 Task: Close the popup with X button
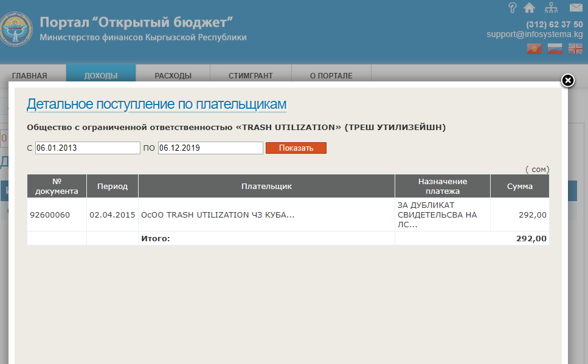click(x=567, y=81)
